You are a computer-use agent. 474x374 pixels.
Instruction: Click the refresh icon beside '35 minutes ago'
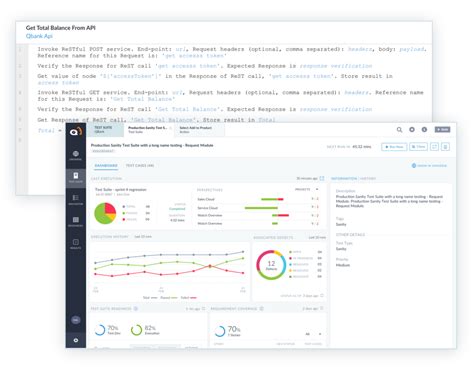tap(322, 179)
